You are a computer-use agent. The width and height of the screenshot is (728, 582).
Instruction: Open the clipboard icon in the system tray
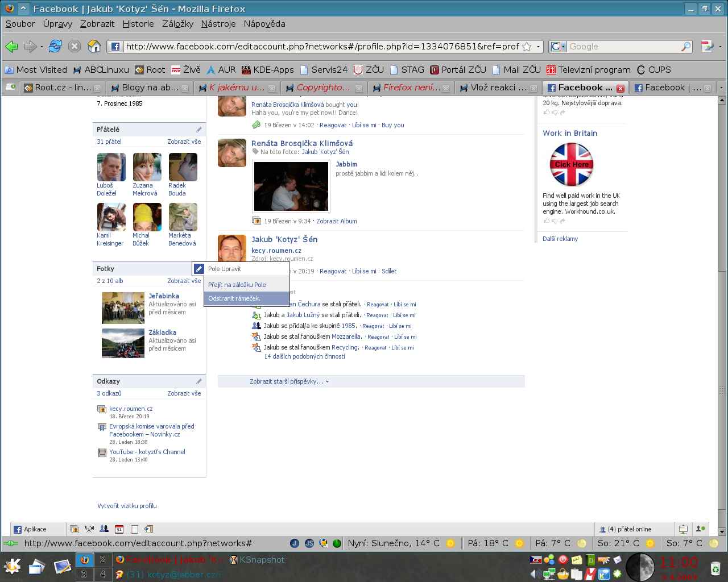click(577, 574)
